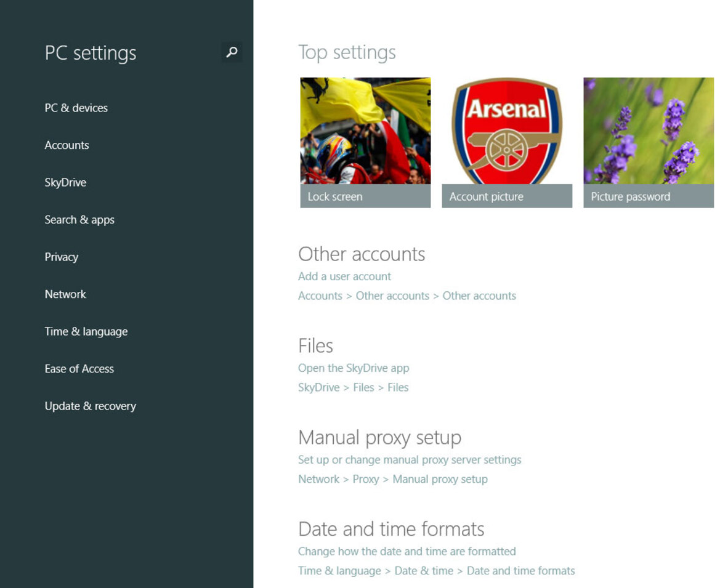This screenshot has height=588, width=720.
Task: Click Add a user account link
Action: point(344,276)
